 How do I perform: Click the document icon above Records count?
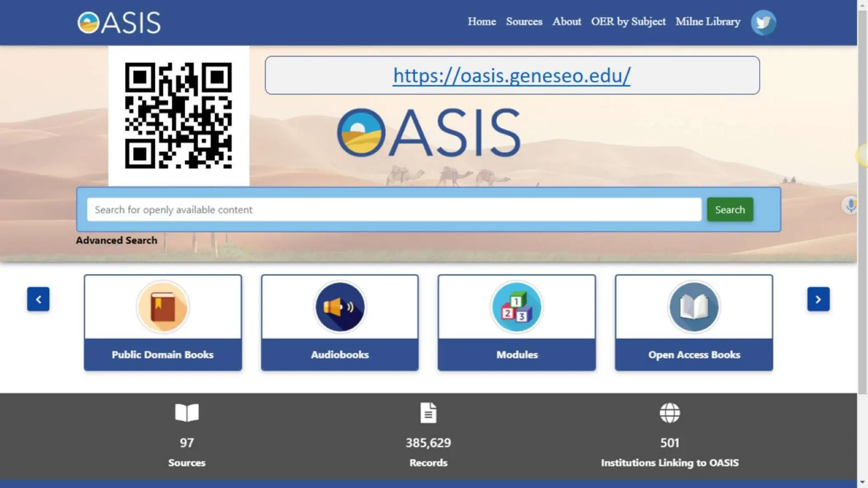click(x=428, y=413)
